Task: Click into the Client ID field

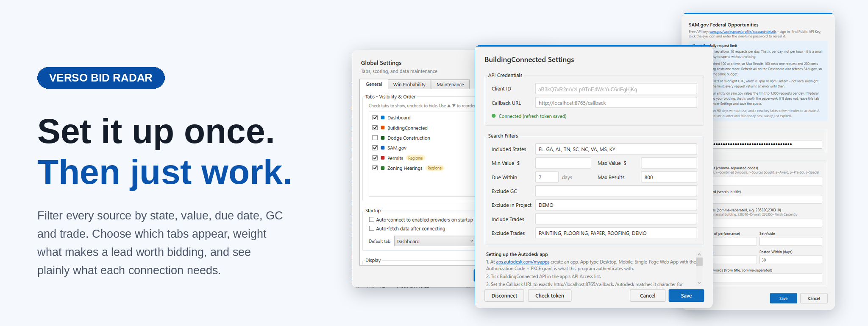Action: pyautogui.click(x=616, y=89)
